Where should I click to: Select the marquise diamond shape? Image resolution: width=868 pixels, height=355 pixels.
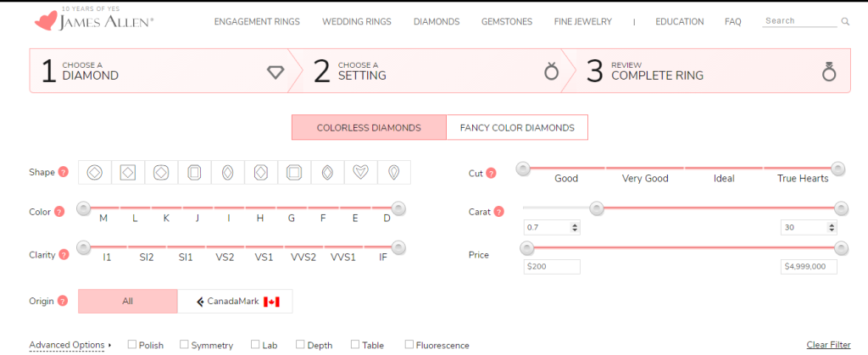pos(328,173)
